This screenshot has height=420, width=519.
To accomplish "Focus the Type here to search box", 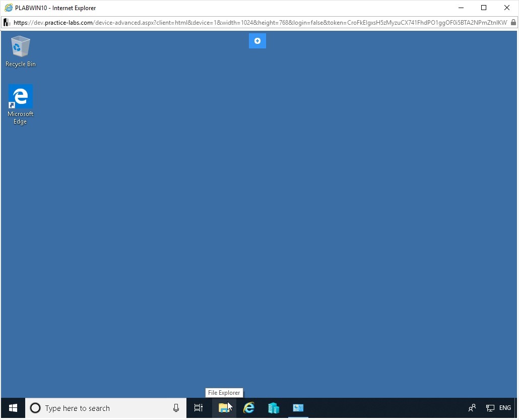I will tap(106, 408).
